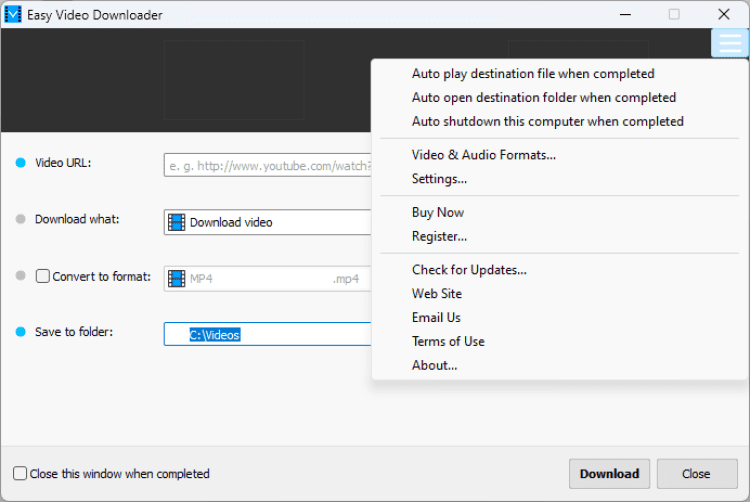Select Check for Updates
Viewport: 750px width, 502px height.
pos(559,270)
